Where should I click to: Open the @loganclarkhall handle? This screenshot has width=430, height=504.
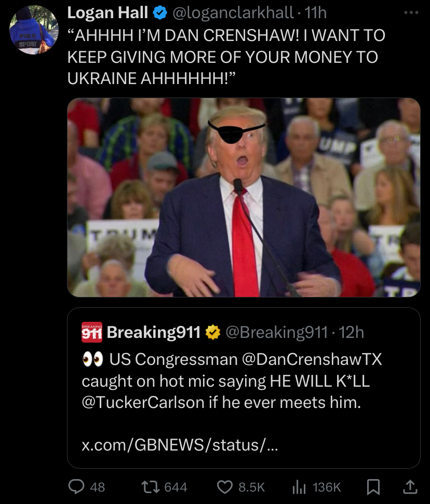pos(233,13)
